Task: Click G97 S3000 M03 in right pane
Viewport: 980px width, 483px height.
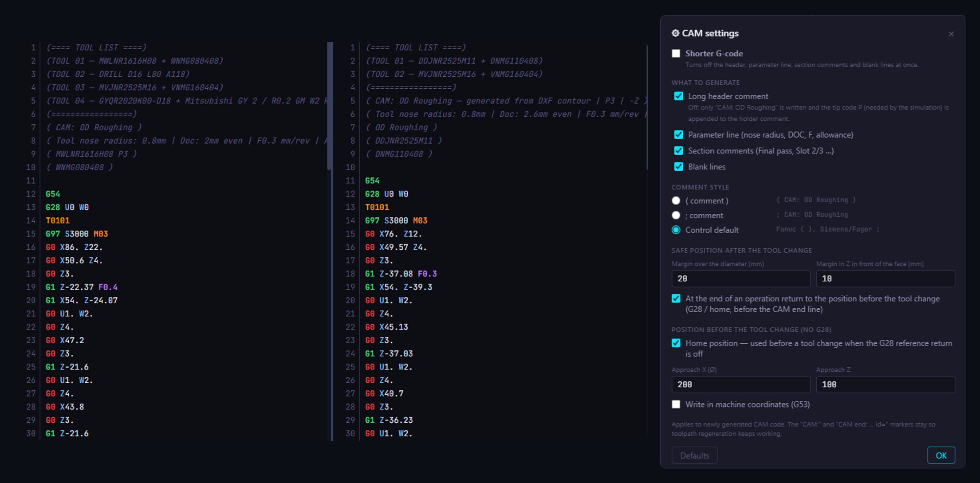Action: (x=396, y=220)
